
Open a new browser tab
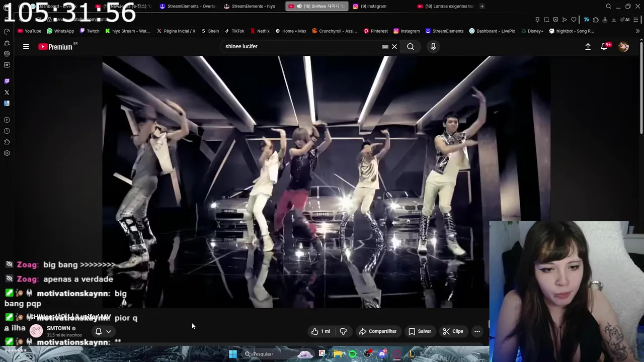click(x=482, y=6)
